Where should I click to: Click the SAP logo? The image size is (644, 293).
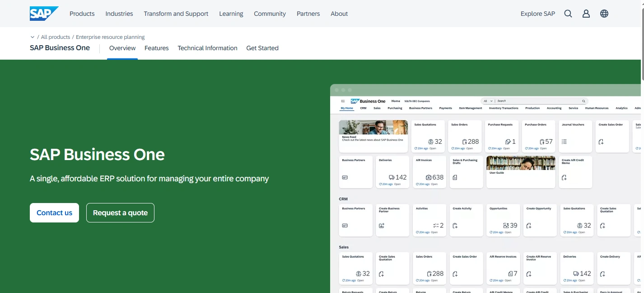(x=44, y=14)
